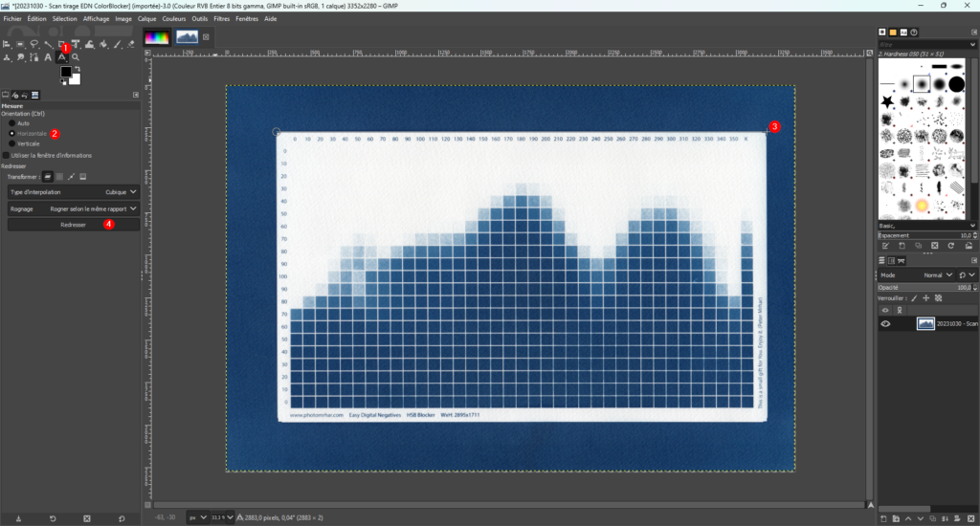Lock pixels with brush lock icon
Screen dimensions: 980x526
914,298
